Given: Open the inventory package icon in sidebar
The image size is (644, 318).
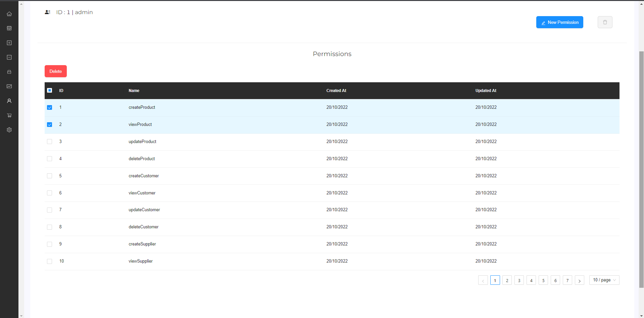Looking at the screenshot, I should [x=9, y=72].
